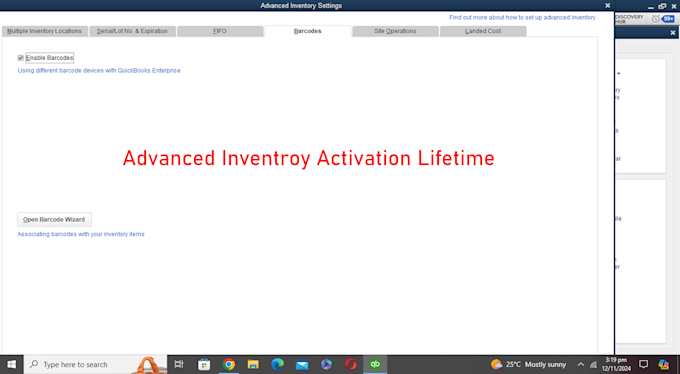This screenshot has width=680, height=374.
Task: Open the Windows notification center
Action: [x=644, y=364]
